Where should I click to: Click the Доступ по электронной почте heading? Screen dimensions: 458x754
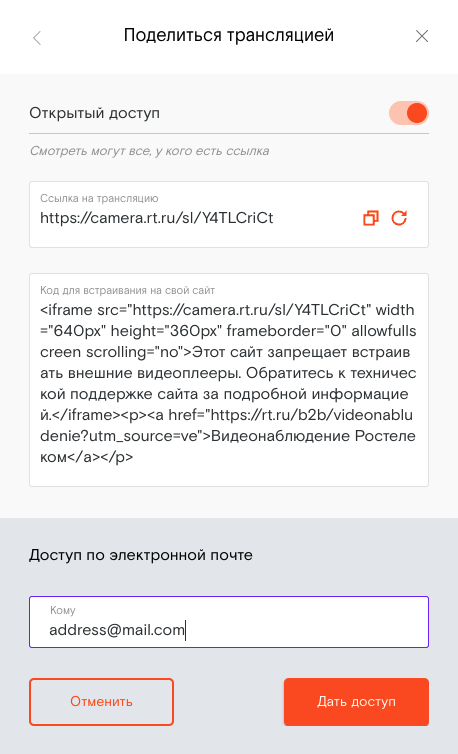[x=140, y=555]
